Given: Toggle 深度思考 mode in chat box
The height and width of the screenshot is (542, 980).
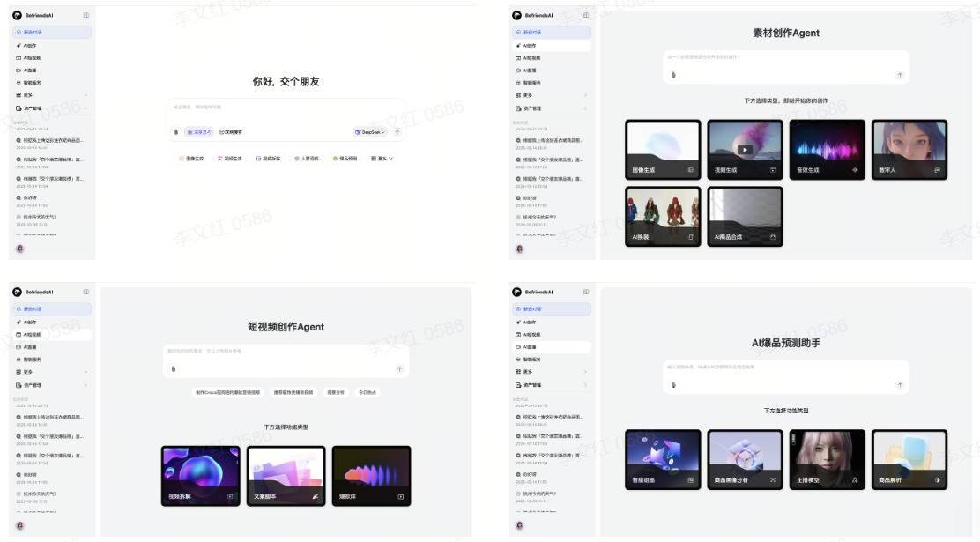Looking at the screenshot, I should tap(198, 132).
